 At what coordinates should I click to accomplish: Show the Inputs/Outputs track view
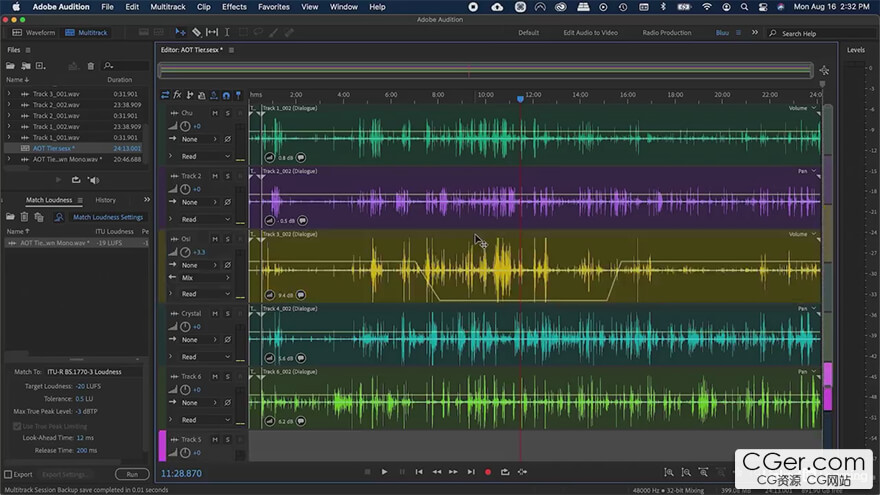(x=165, y=95)
